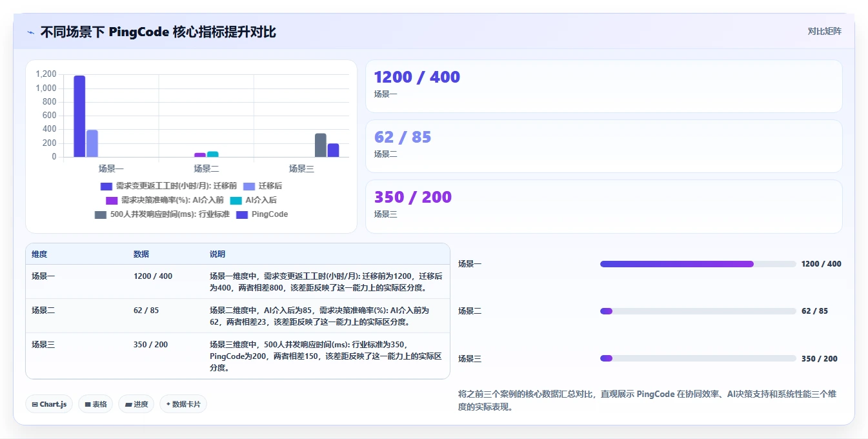
Task: Click the 场景一 progress bar
Action: [x=698, y=264]
